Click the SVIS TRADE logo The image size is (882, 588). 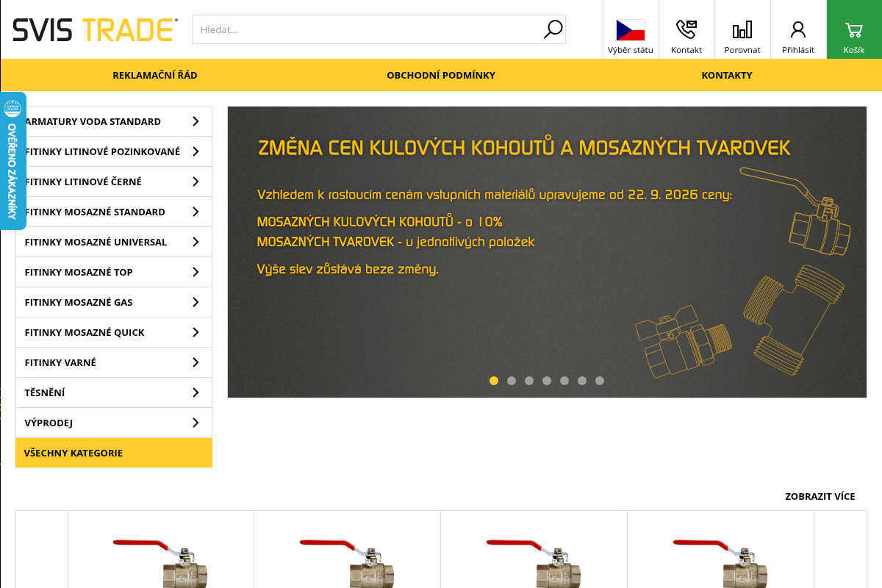click(x=95, y=29)
